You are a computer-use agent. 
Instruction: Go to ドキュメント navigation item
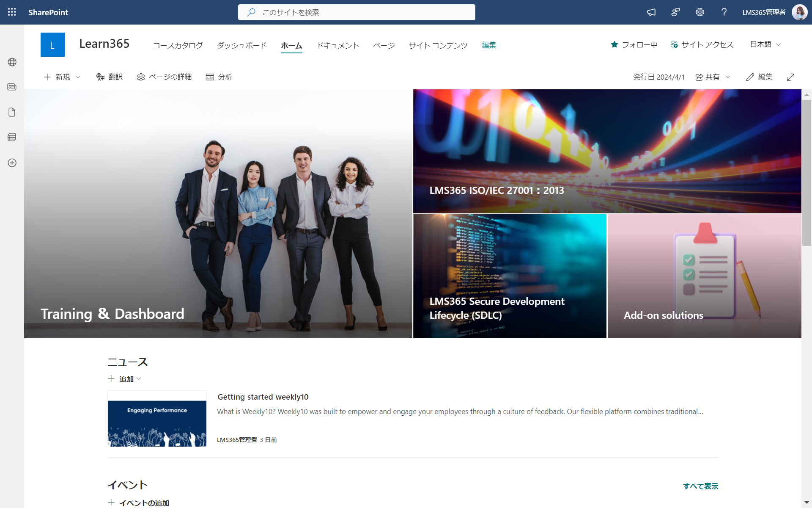click(338, 45)
